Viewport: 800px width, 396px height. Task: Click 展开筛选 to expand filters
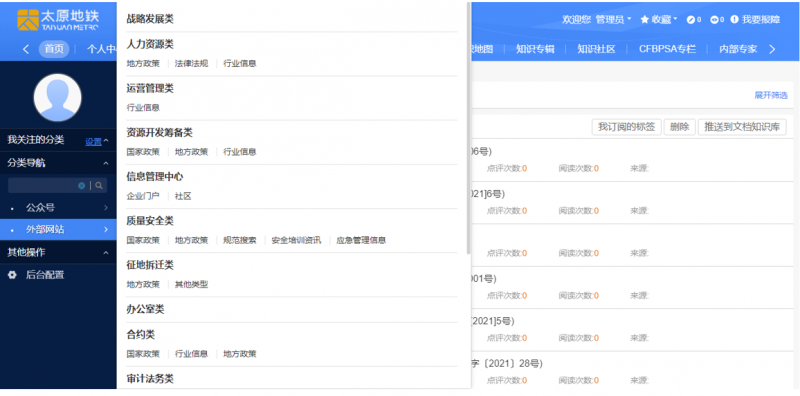pos(771,95)
